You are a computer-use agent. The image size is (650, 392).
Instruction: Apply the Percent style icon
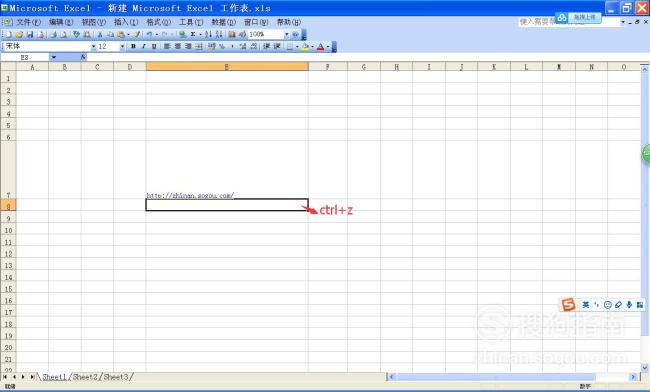[222, 46]
